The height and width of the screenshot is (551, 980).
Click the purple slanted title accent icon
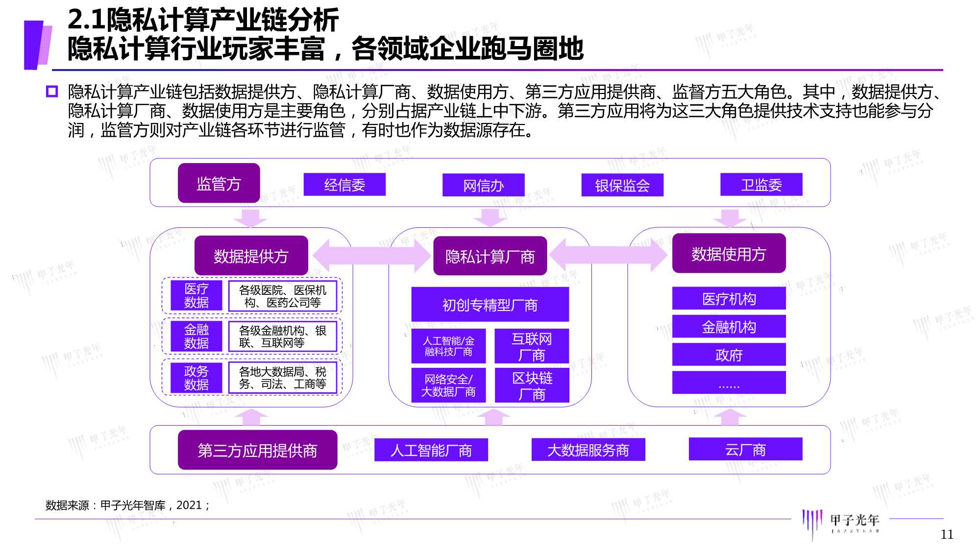(x=38, y=45)
